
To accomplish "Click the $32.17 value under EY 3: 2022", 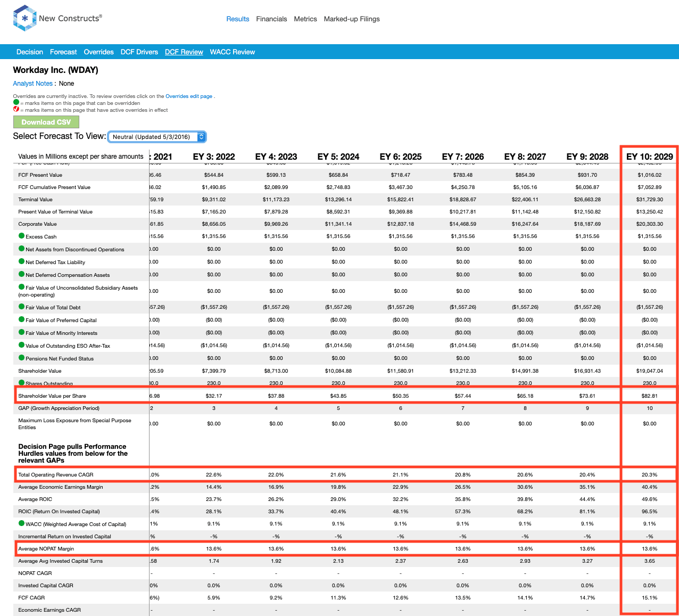I will coord(214,396).
